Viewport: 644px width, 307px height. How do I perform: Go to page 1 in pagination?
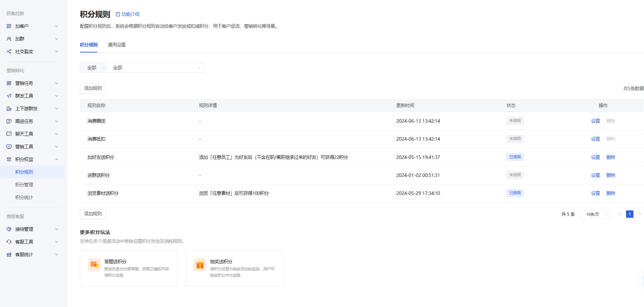click(630, 214)
